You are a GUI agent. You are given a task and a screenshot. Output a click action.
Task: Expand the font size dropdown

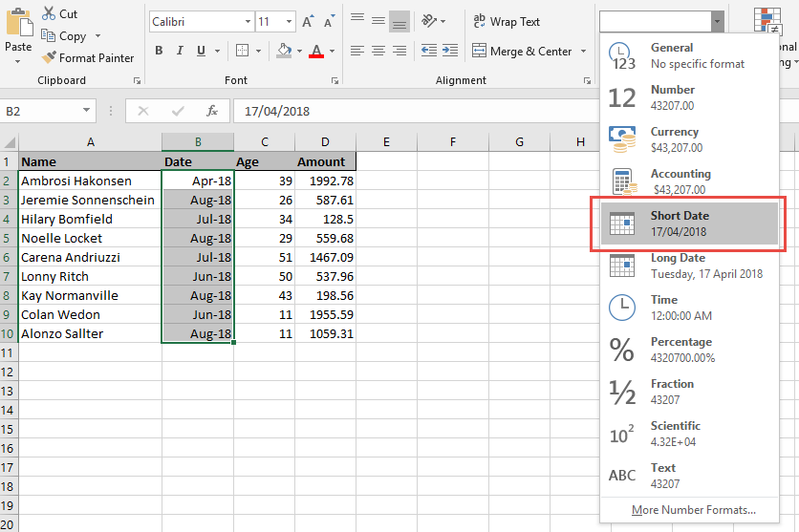(290, 21)
